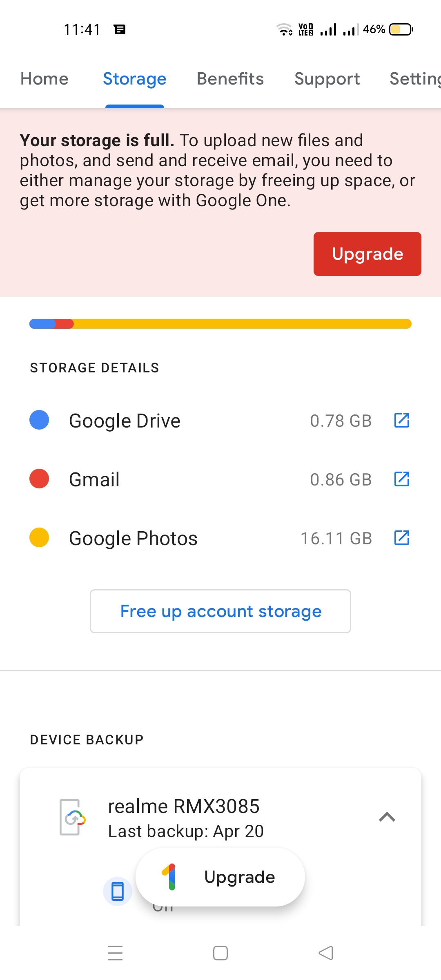Tap the yellow Google Photos color dot
This screenshot has width=441, height=980.
[x=39, y=537]
